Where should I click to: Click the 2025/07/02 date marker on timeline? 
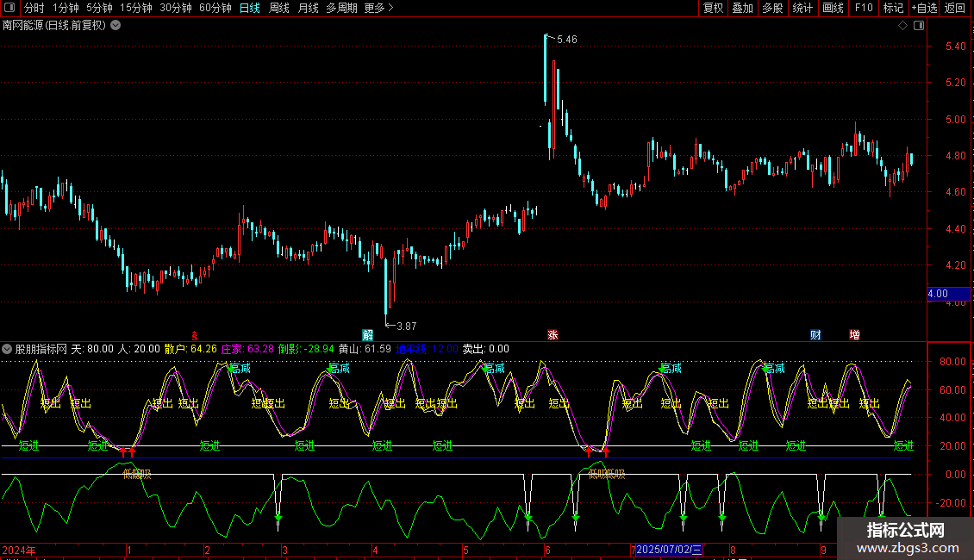point(670,550)
